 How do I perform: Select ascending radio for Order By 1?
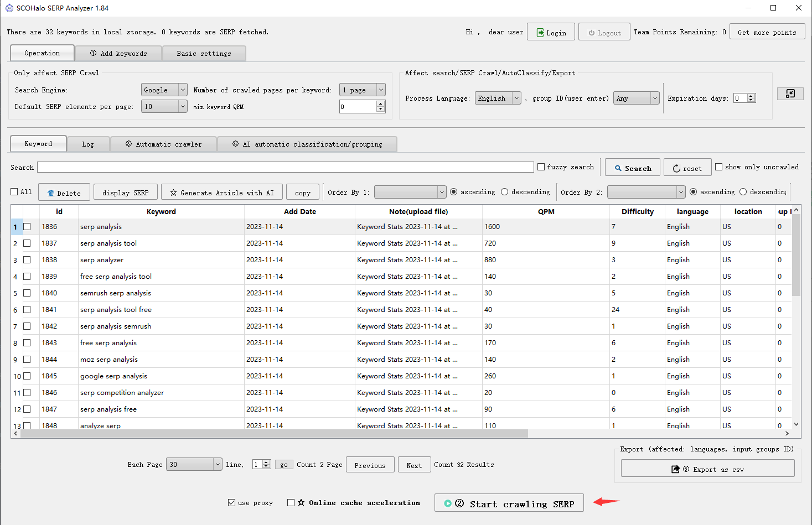pyautogui.click(x=454, y=191)
